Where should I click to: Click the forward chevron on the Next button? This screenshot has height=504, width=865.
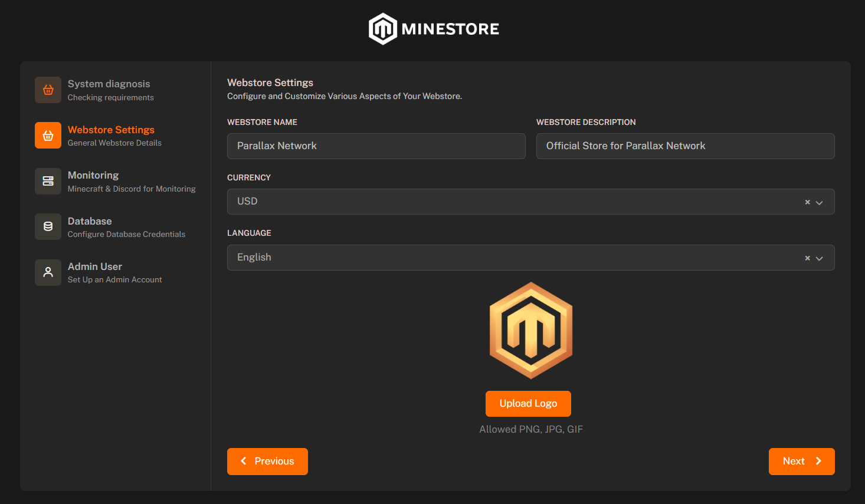point(818,461)
